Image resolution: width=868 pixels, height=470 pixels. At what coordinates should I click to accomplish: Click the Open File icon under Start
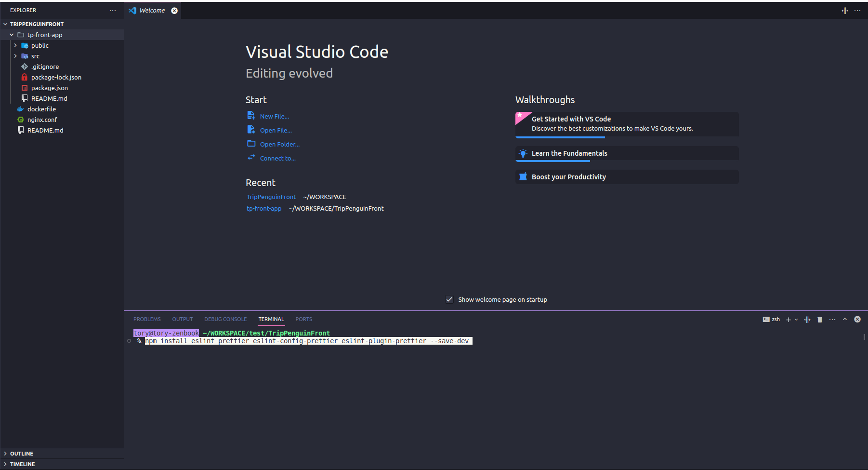point(251,130)
